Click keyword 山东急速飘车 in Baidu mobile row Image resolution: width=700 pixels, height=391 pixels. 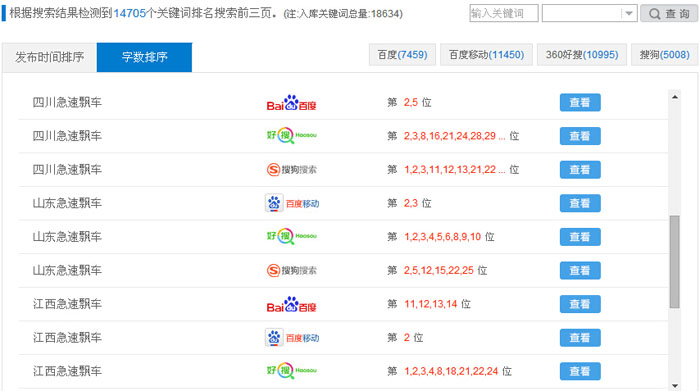67,203
